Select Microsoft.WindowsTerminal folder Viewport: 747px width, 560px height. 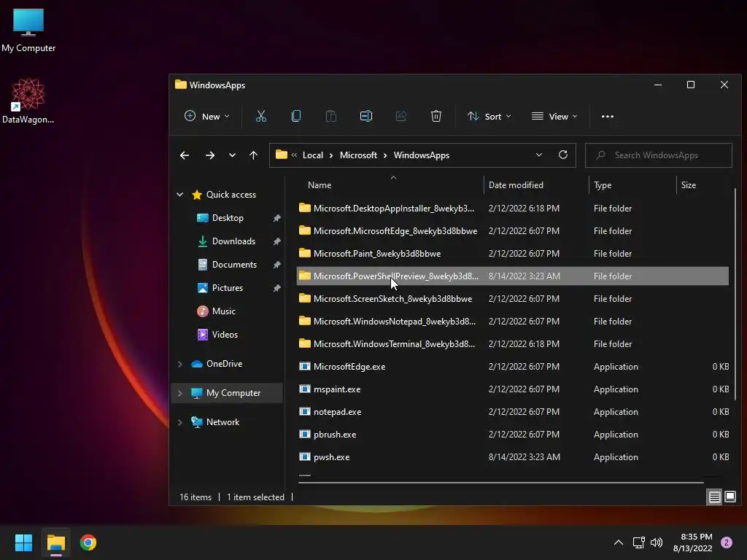513,344
